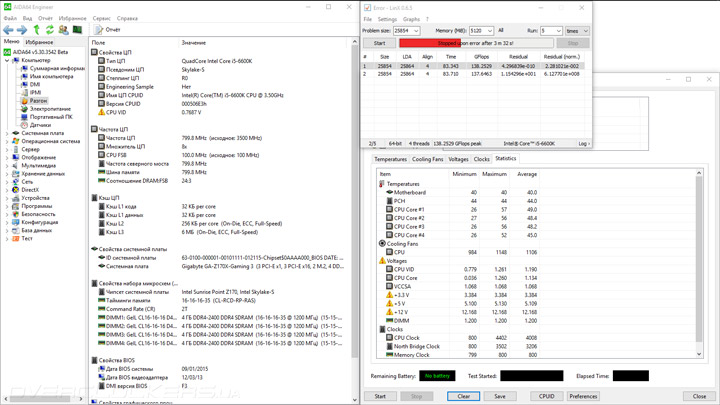Switch to the Temperatures tab
This screenshot has height=405, width=720.
coord(390,159)
